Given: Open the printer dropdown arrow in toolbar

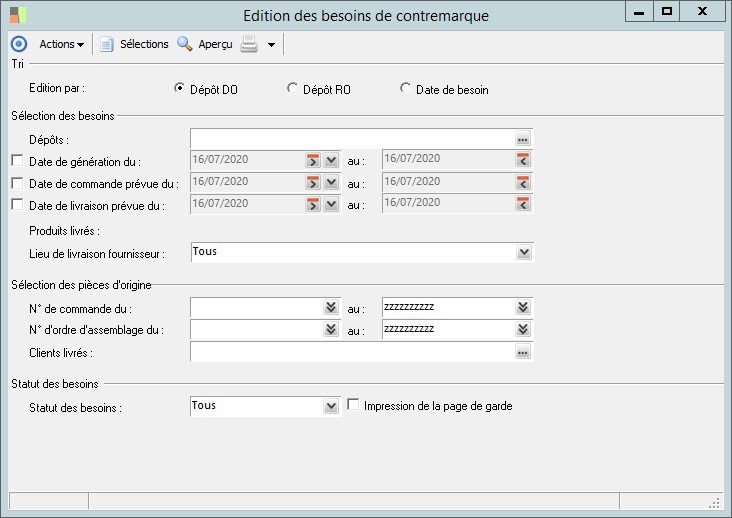Looking at the screenshot, I should pyautogui.click(x=271, y=44).
